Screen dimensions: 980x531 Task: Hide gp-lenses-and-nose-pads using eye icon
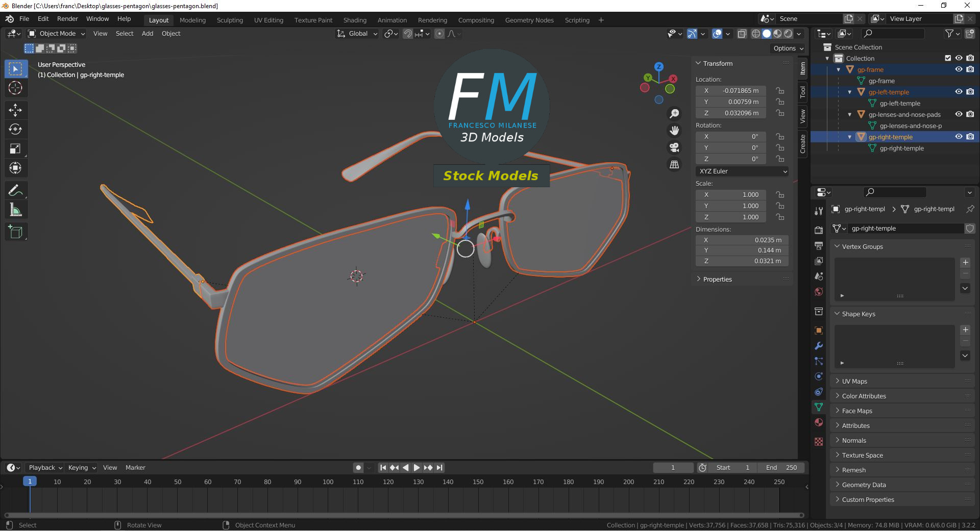[959, 114]
